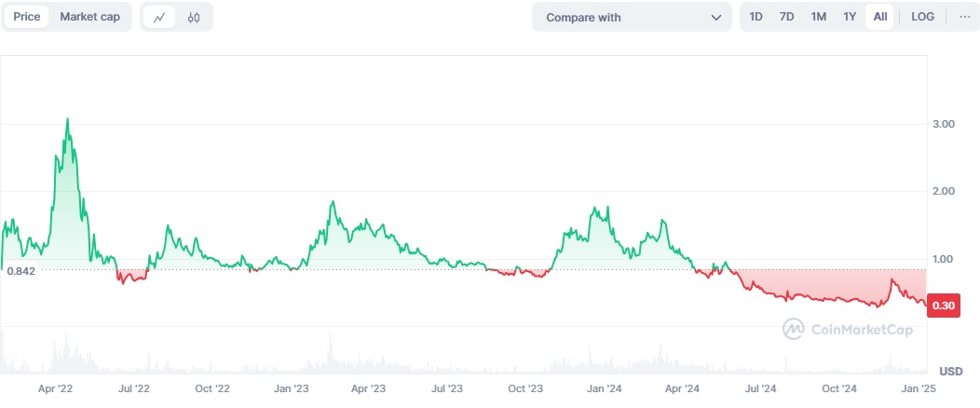Set the time range to All
The image size is (980, 408).
(x=880, y=17)
